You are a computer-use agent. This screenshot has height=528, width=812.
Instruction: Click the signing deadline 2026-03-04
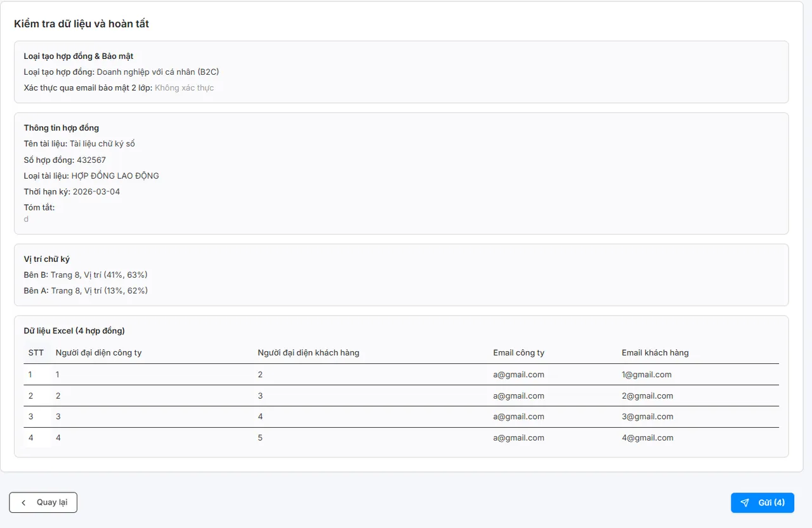point(96,192)
